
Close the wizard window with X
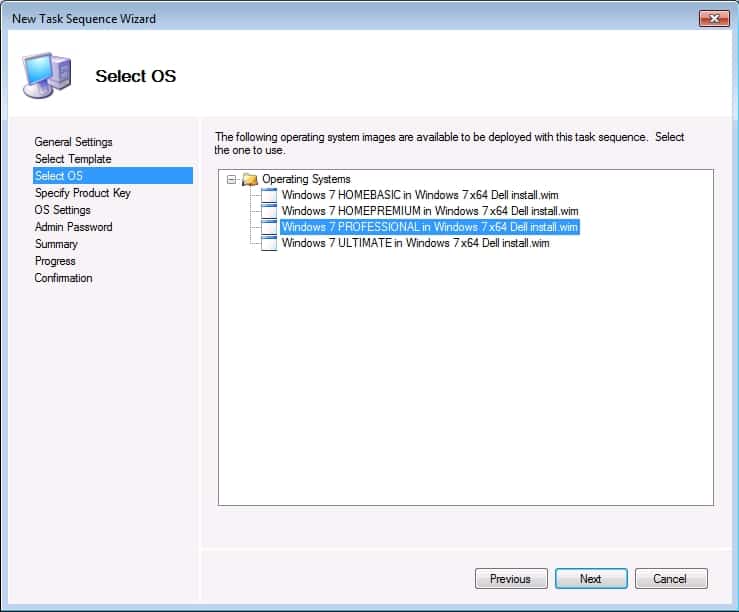pos(714,18)
